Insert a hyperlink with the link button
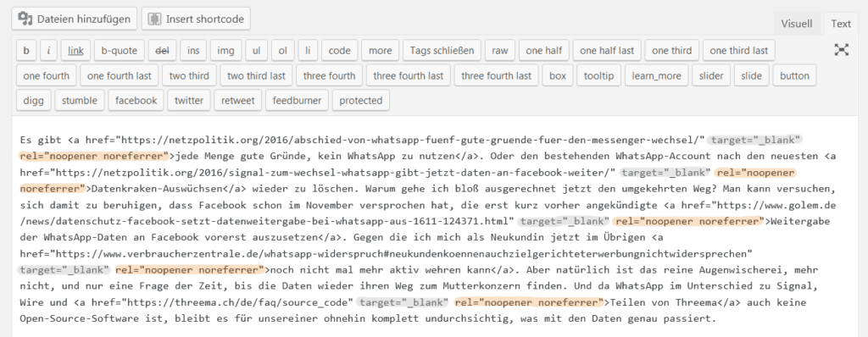This screenshot has height=337, width=868. click(x=75, y=50)
